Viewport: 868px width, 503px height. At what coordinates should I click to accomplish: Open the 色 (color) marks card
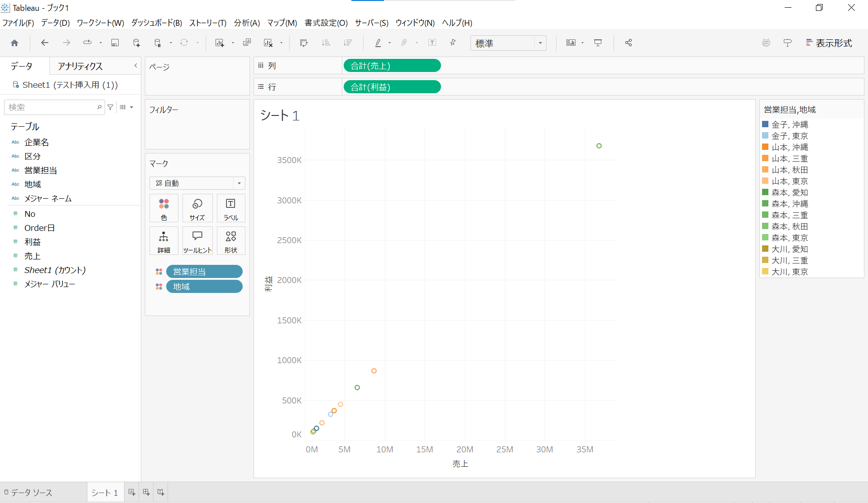(164, 208)
